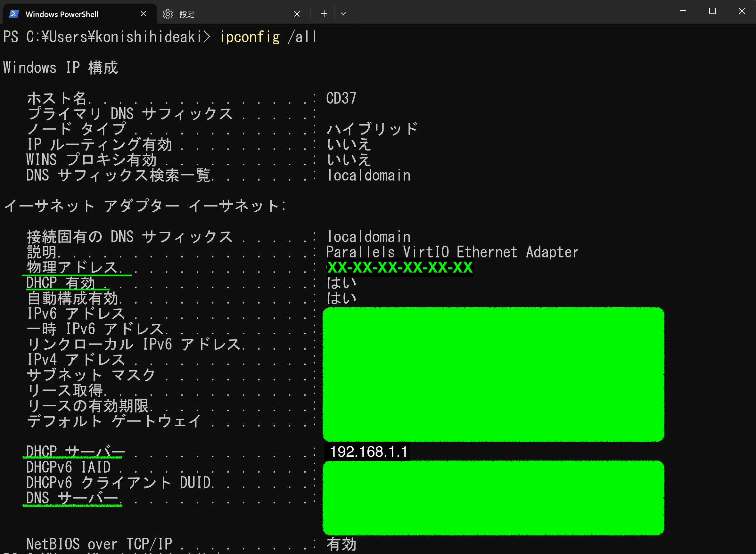
Task: Click the NetBIOS over TCP/IP line
Action: [x=99, y=544]
